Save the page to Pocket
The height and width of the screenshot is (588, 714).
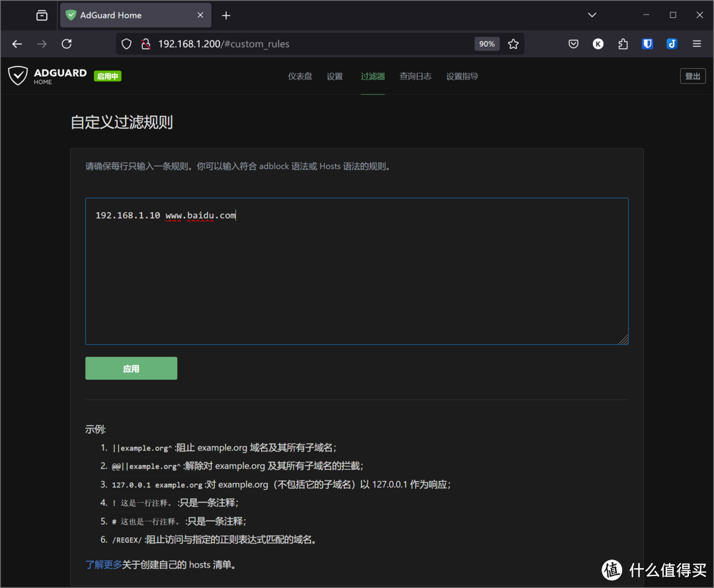(573, 44)
